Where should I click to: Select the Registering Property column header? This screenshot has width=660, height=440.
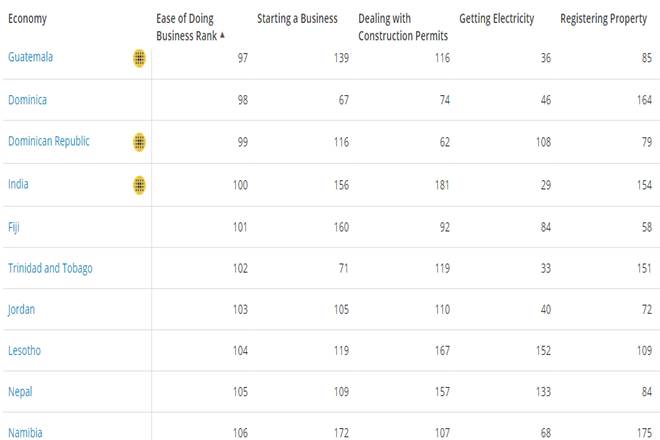coord(603,19)
